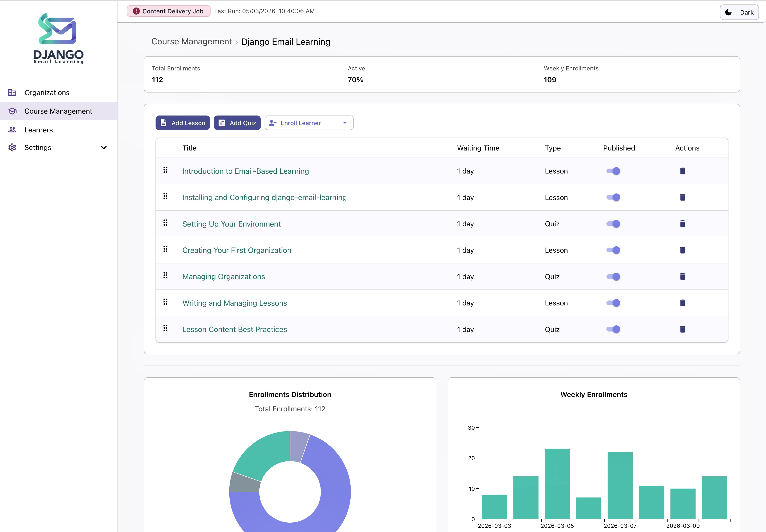Click the Add Lesson button

click(x=183, y=123)
